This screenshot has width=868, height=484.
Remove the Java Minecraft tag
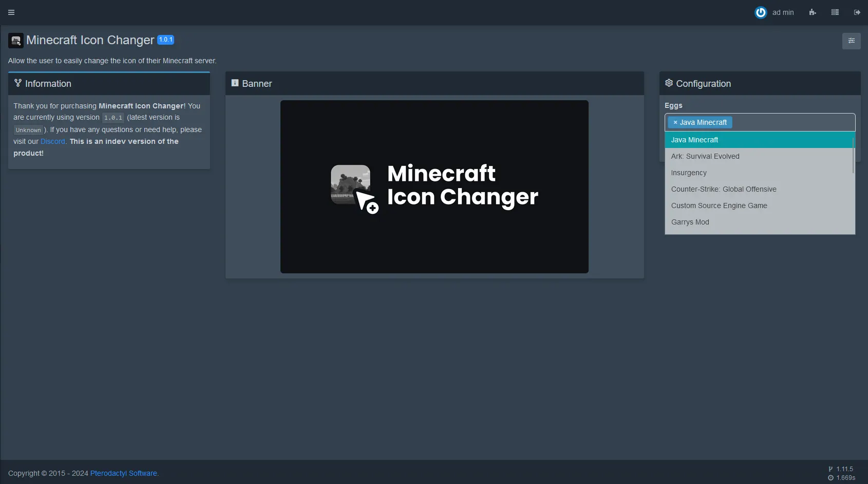pos(675,122)
